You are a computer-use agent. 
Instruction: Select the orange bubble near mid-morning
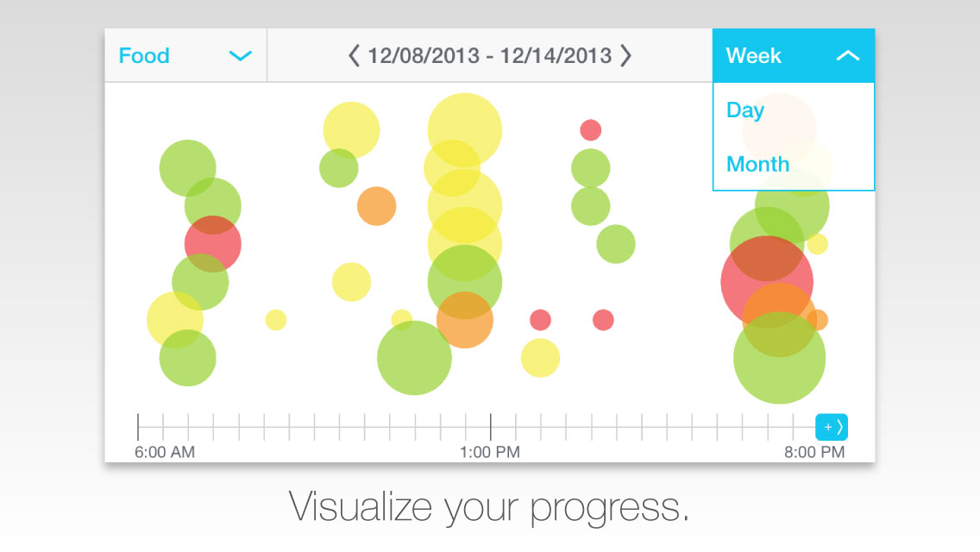(x=376, y=205)
